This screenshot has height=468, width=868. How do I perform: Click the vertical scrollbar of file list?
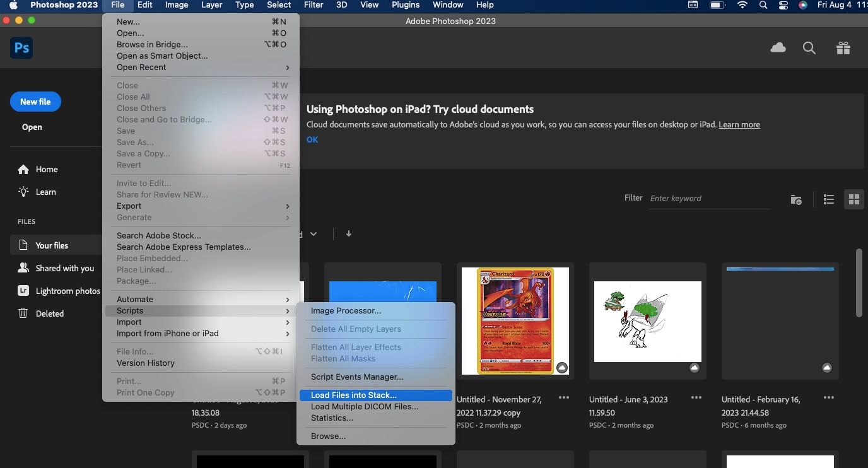click(859, 283)
